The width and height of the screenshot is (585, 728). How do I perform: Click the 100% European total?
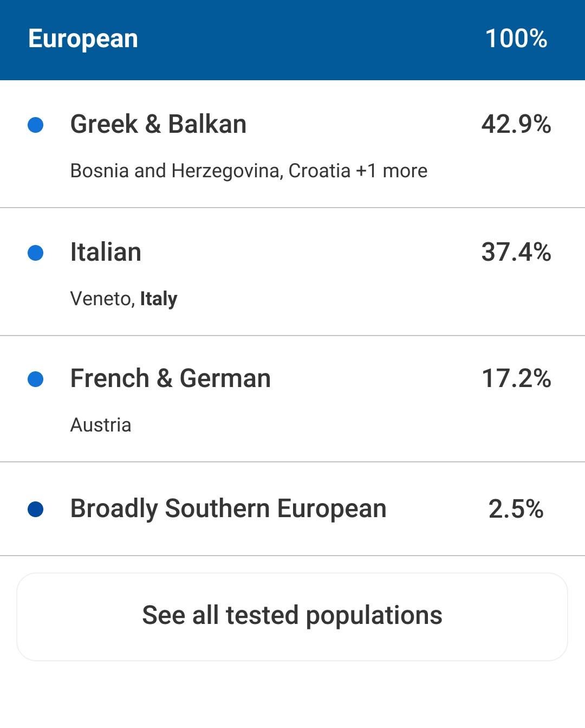(516, 38)
